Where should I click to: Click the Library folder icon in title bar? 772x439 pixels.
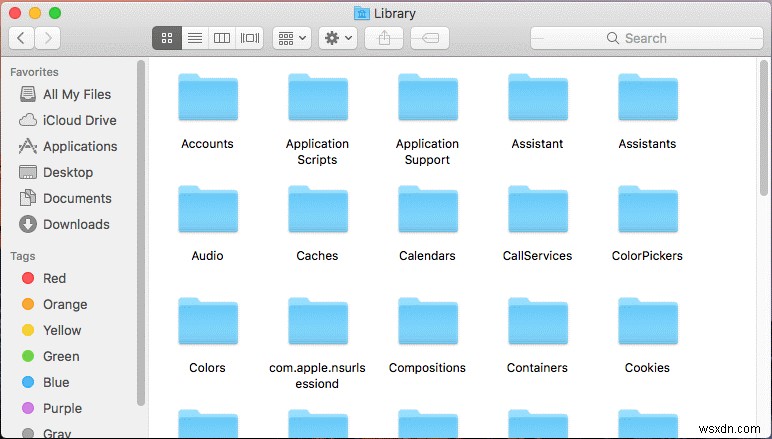[x=362, y=13]
